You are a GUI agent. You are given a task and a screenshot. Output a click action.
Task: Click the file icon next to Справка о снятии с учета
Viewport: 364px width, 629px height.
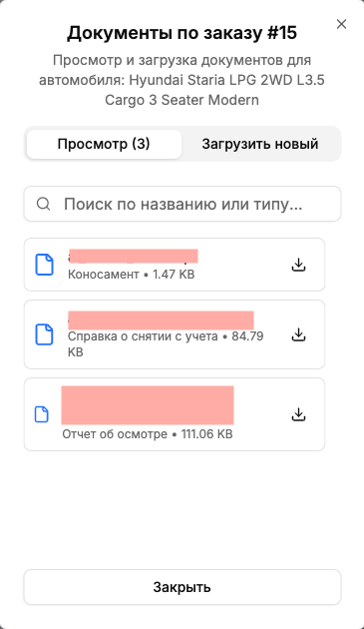tap(44, 334)
